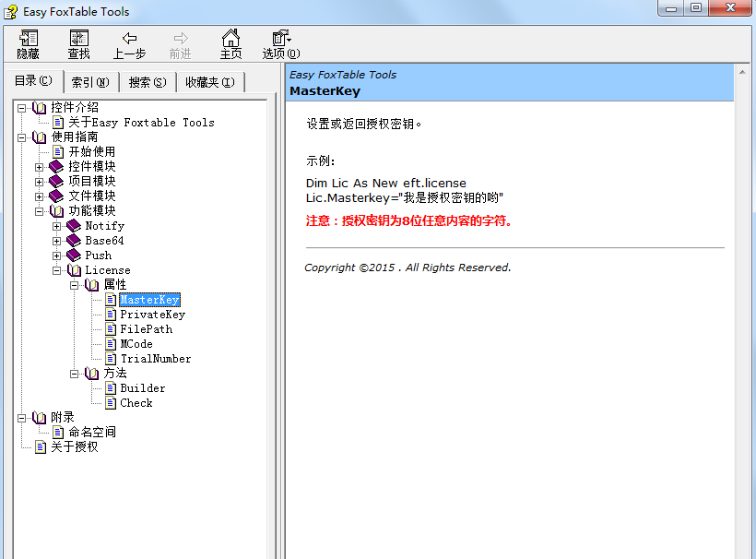The image size is (756, 559).
Task: Click the purple book icon beside 项目模块
Action: tap(56, 182)
